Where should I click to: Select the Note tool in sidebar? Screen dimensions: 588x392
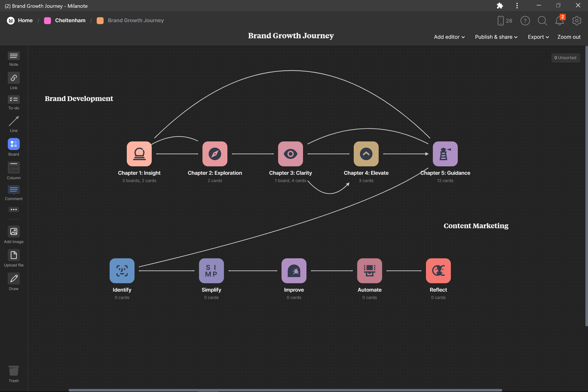coord(13,56)
